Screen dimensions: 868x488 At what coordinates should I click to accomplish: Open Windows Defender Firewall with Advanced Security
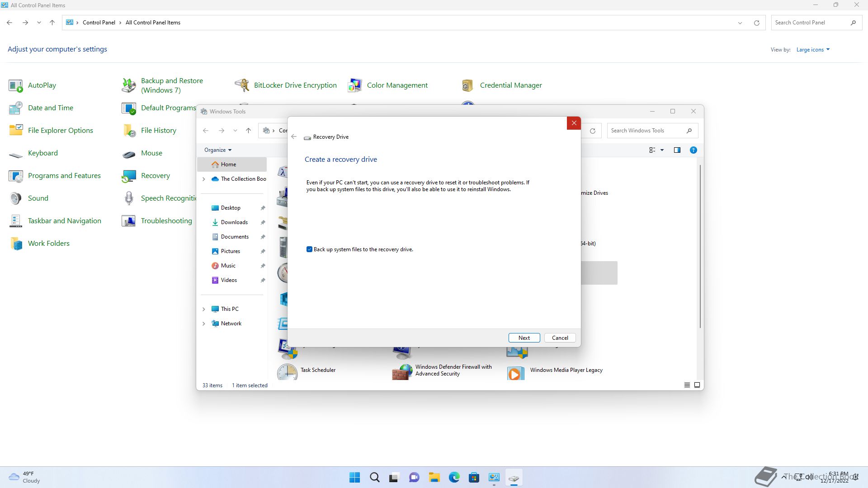(442, 371)
